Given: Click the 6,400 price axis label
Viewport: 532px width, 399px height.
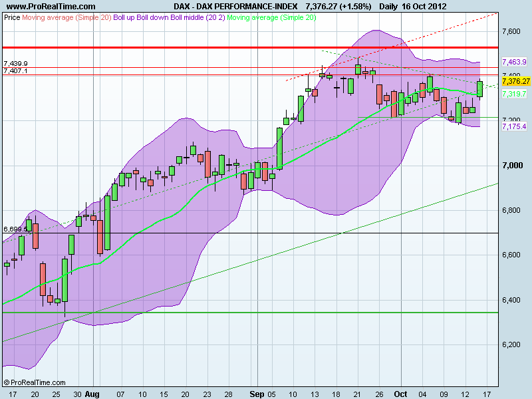Looking at the screenshot, I should (x=511, y=300).
